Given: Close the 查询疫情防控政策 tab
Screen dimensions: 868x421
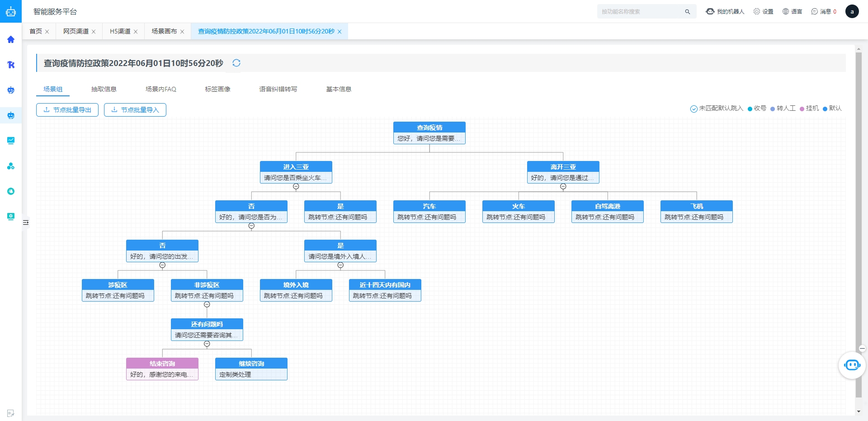Looking at the screenshot, I should coord(340,32).
